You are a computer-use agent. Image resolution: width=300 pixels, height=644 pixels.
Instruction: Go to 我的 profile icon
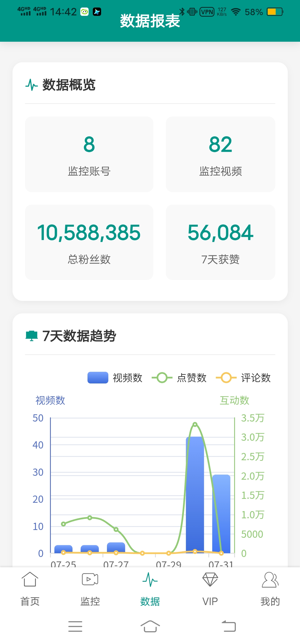pyautogui.click(x=270, y=579)
